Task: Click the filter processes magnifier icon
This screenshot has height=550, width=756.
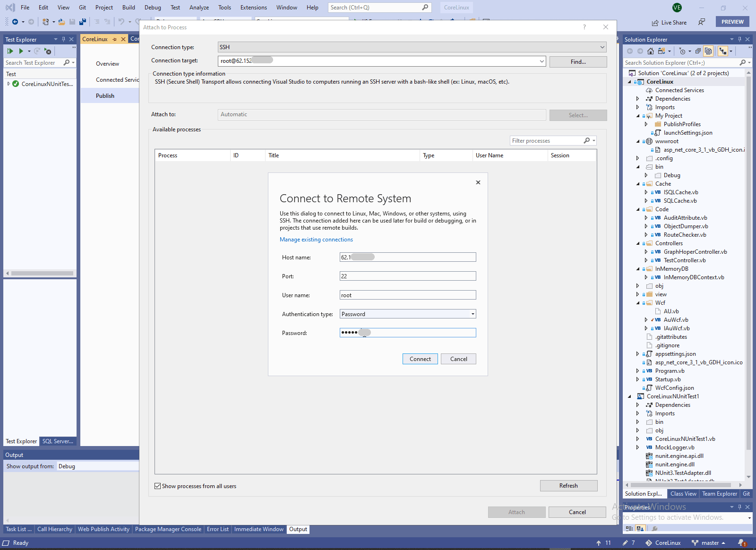Action: tap(587, 140)
